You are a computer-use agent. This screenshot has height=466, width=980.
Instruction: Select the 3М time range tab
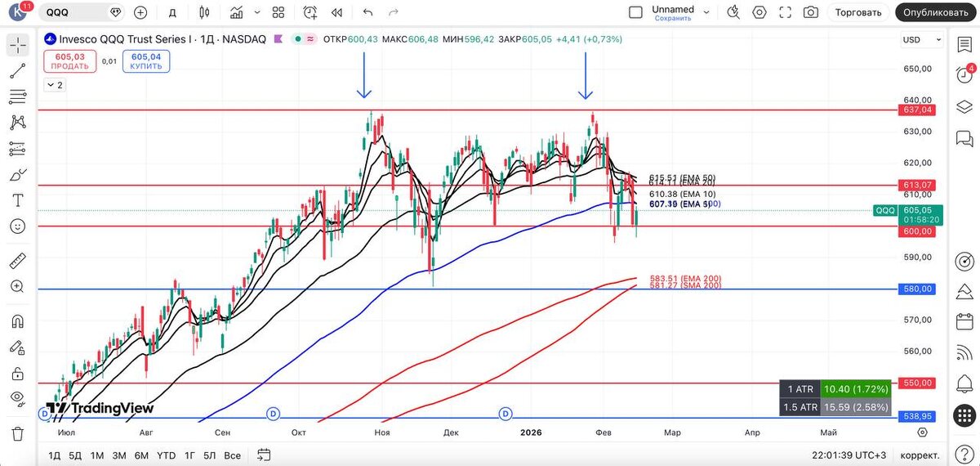[119, 455]
